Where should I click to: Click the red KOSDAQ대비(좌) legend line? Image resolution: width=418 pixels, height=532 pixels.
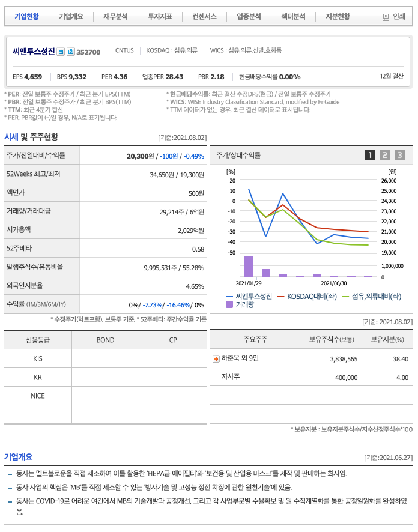pos(280,297)
